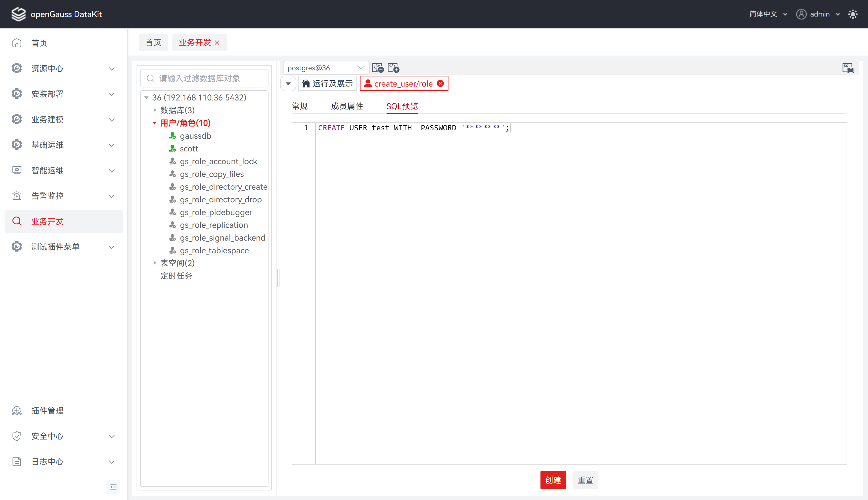Screen dimensions: 868x500
Task: Select the 插件管理 plugin icon in sidebar
Action: coord(16,411)
